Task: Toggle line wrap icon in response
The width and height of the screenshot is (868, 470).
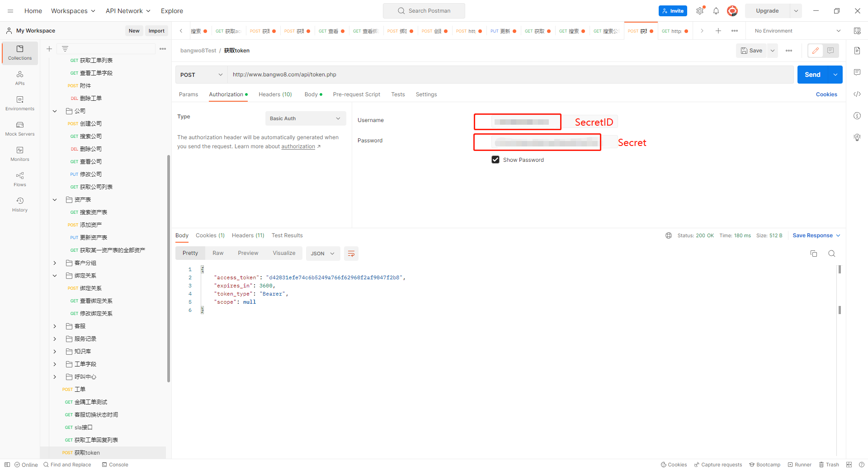Action: pyautogui.click(x=351, y=254)
